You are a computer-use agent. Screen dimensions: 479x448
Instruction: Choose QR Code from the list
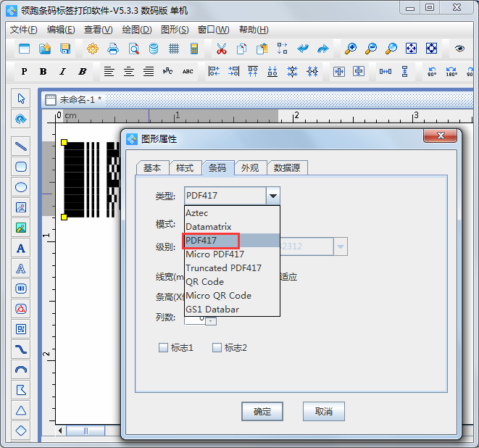pyautogui.click(x=232, y=282)
